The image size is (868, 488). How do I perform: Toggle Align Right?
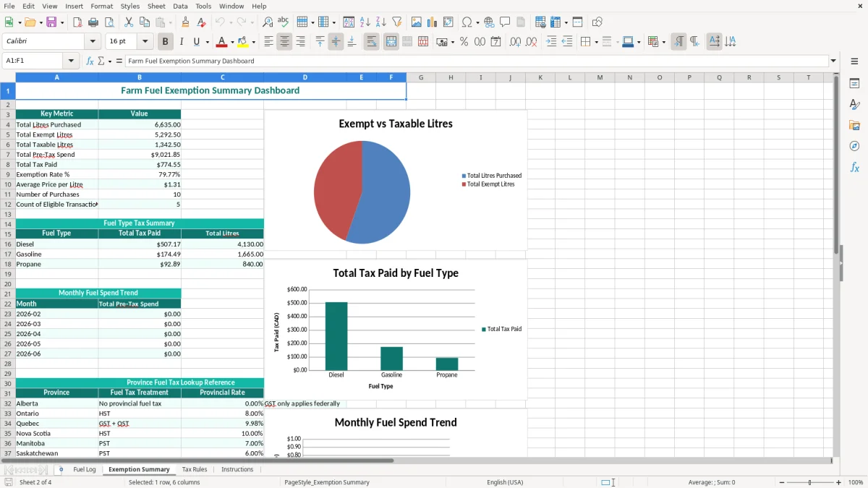tap(300, 42)
